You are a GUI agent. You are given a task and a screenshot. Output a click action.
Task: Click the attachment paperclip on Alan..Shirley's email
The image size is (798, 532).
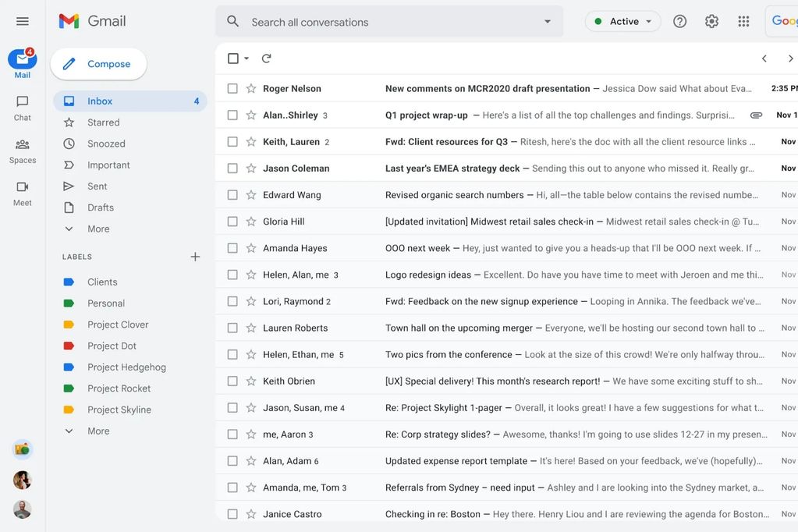point(755,115)
